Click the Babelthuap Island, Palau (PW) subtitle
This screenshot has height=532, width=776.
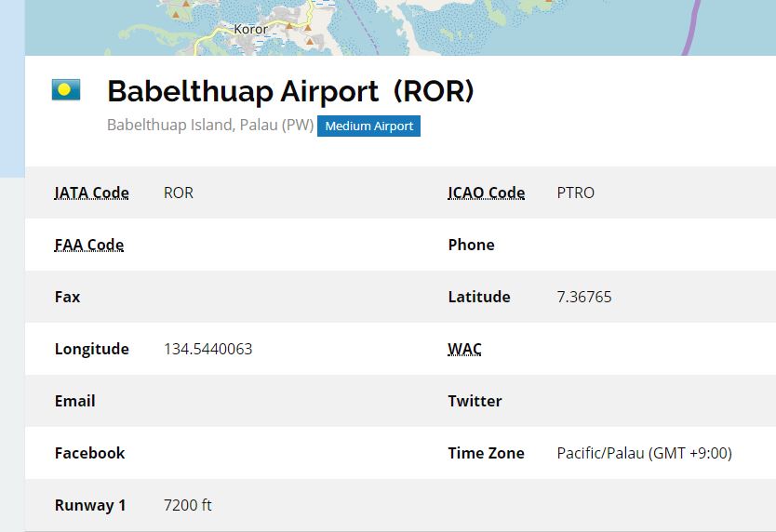(210, 125)
